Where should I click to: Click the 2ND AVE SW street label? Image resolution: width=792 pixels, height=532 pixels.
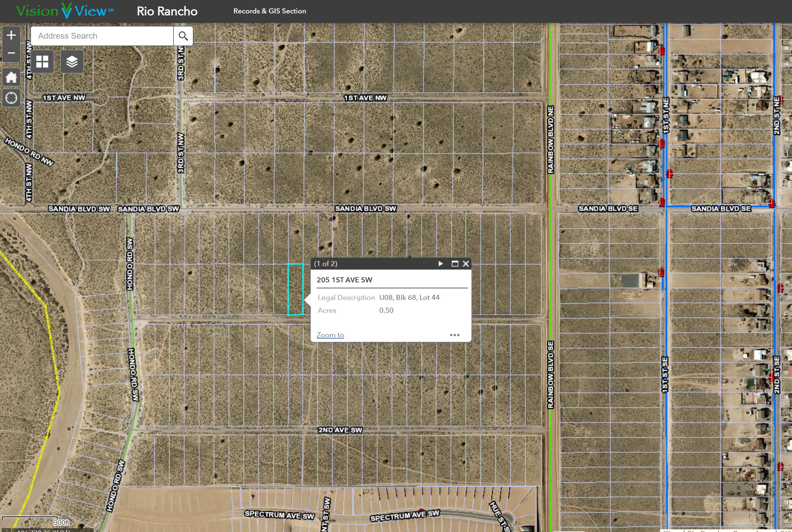340,430
